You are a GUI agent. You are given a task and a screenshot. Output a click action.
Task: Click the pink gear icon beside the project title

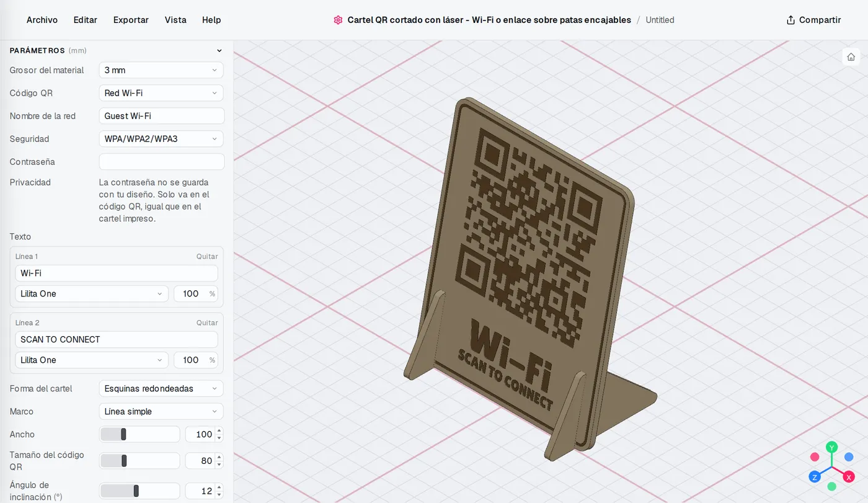coord(338,20)
